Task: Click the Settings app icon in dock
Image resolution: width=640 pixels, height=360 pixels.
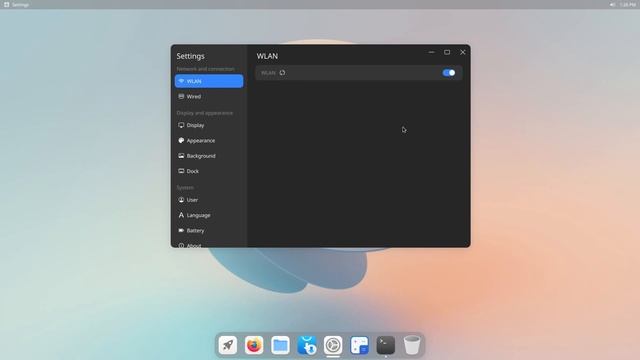Action: point(333,345)
